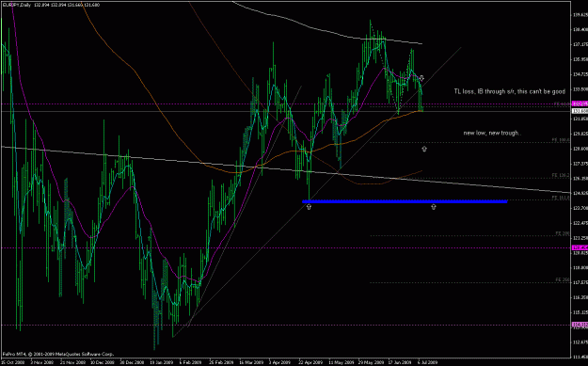This screenshot has height=366, width=588.
Task: Click the magenta price tag near 114.1
Action: pyautogui.click(x=580, y=325)
